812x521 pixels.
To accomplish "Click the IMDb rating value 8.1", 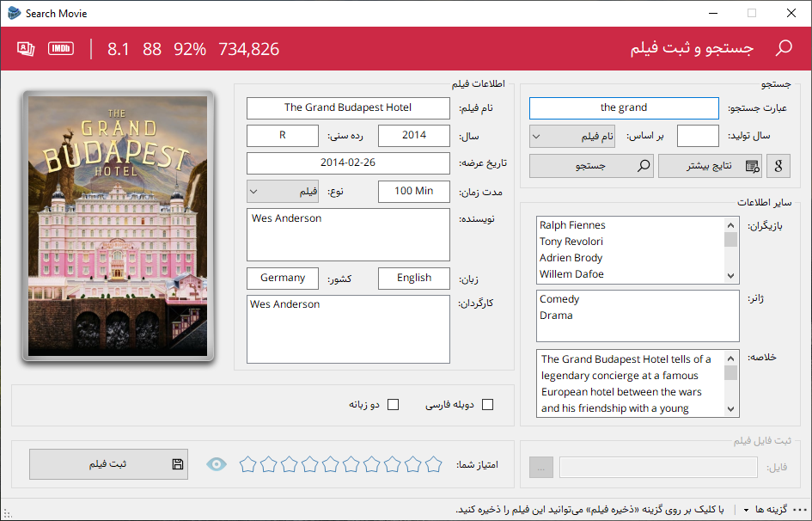I will [118, 49].
